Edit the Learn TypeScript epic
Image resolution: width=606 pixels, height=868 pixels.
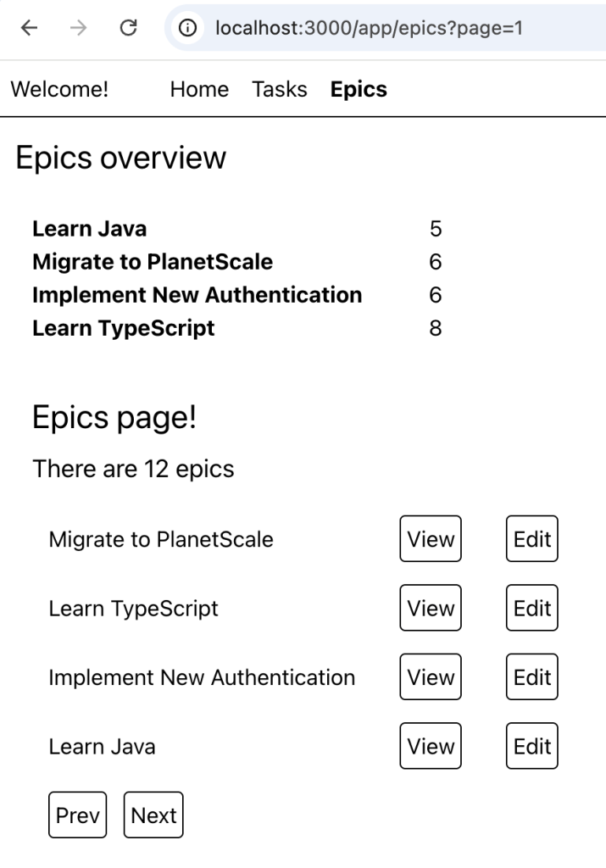[531, 608]
